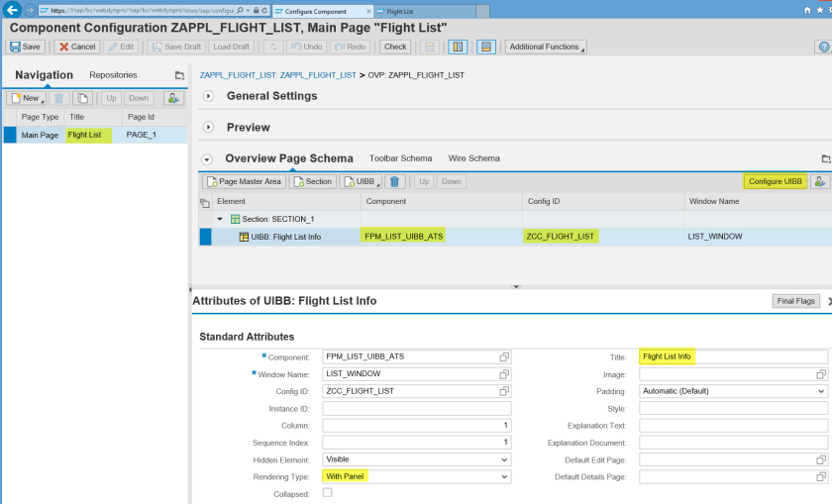Screen dimensions: 832x504
Task: Click the Final Flags button
Action: 794,301
